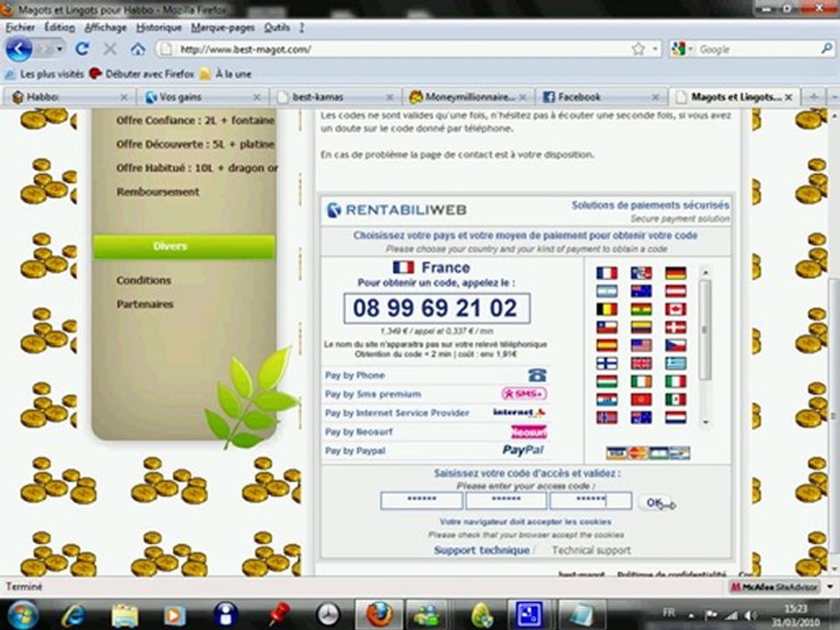Open the Home page icon

[137, 49]
